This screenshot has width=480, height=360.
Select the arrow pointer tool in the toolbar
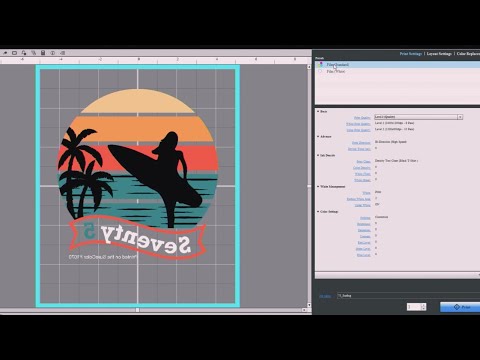coord(5,53)
